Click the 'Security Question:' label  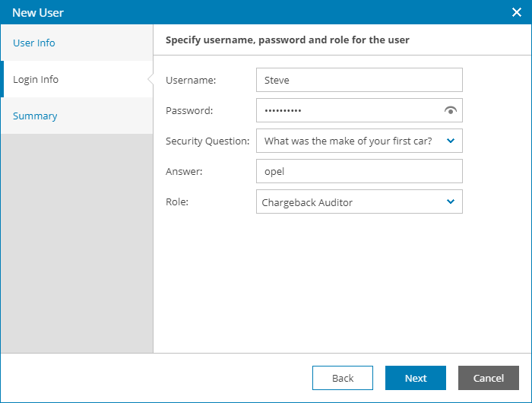click(x=207, y=141)
